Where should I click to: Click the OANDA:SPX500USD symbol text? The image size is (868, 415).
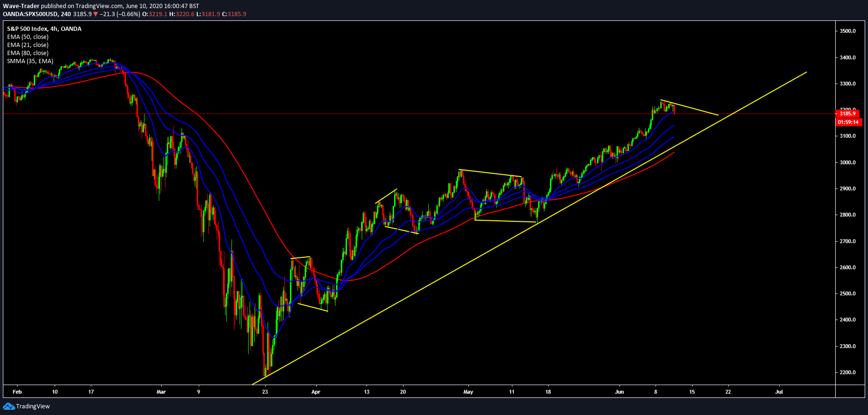tap(30, 14)
